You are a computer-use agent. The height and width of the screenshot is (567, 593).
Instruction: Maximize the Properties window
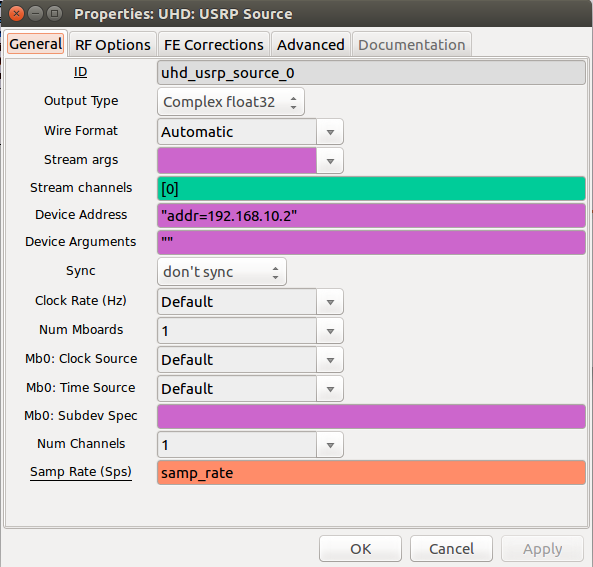pos(54,14)
